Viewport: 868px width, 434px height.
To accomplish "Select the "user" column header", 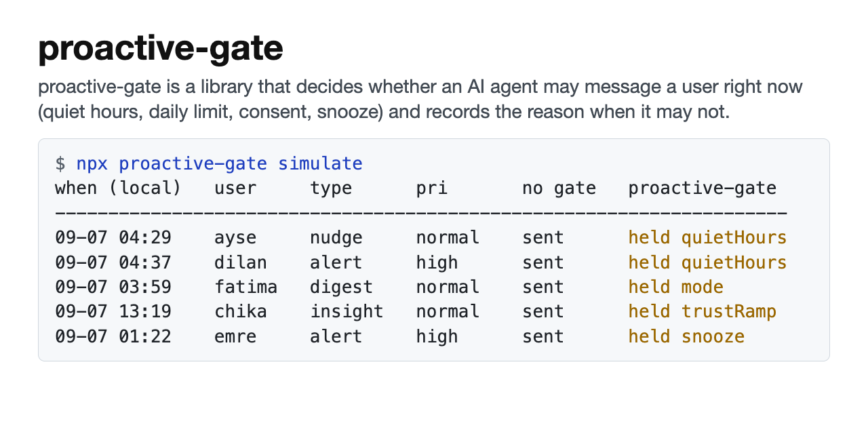I will (x=235, y=188).
